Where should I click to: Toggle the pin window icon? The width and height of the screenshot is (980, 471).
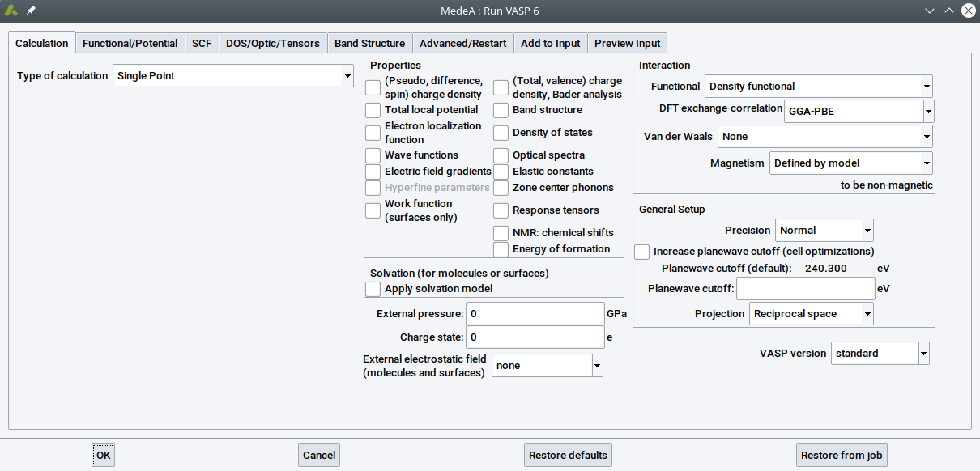(x=31, y=11)
